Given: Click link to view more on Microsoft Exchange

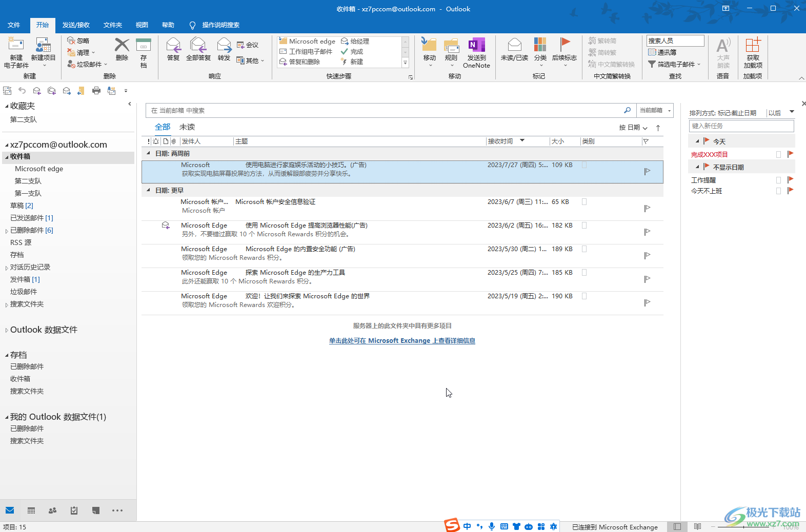Looking at the screenshot, I should [402, 340].
